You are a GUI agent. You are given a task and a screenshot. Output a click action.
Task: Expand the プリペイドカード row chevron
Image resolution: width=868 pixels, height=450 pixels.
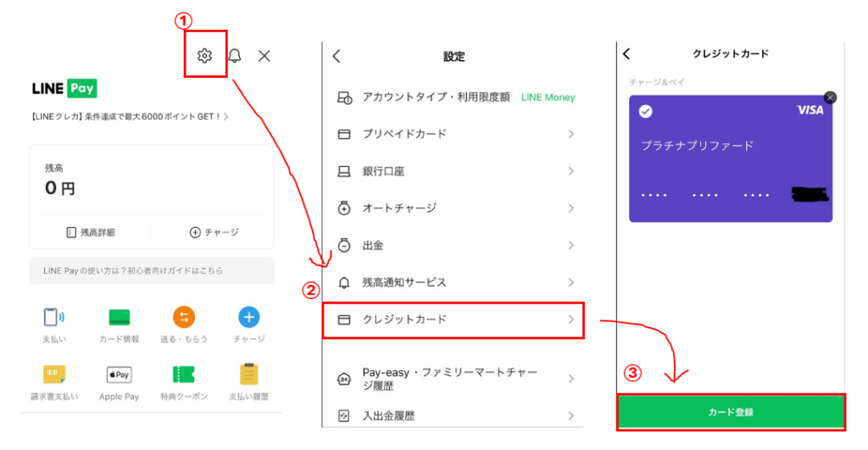(x=570, y=134)
